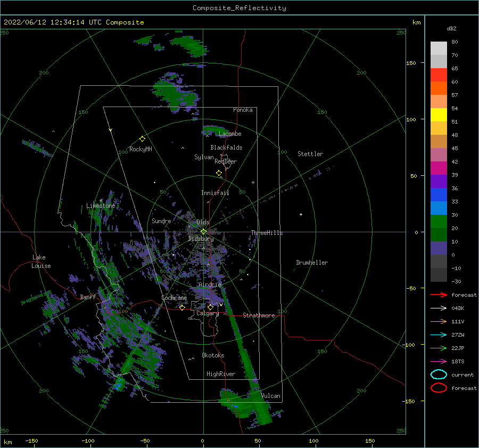Click the Stettler label
The height and width of the screenshot is (448, 479).
[x=310, y=154]
